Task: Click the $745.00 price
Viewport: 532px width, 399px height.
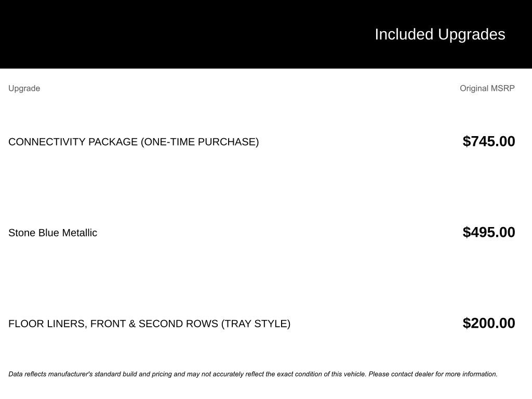Action: tap(488, 141)
